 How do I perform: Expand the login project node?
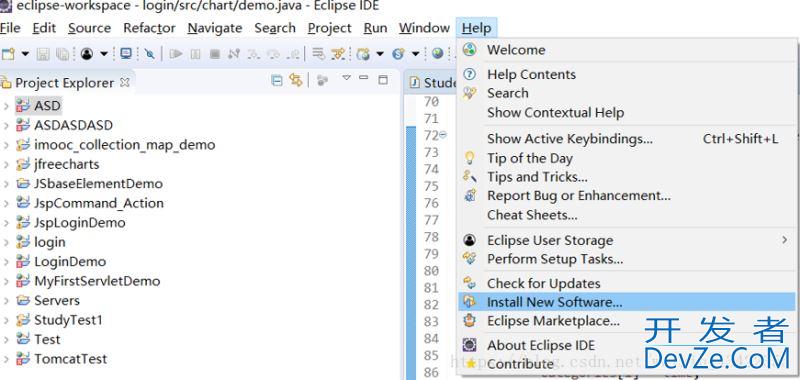pyautogui.click(x=6, y=242)
